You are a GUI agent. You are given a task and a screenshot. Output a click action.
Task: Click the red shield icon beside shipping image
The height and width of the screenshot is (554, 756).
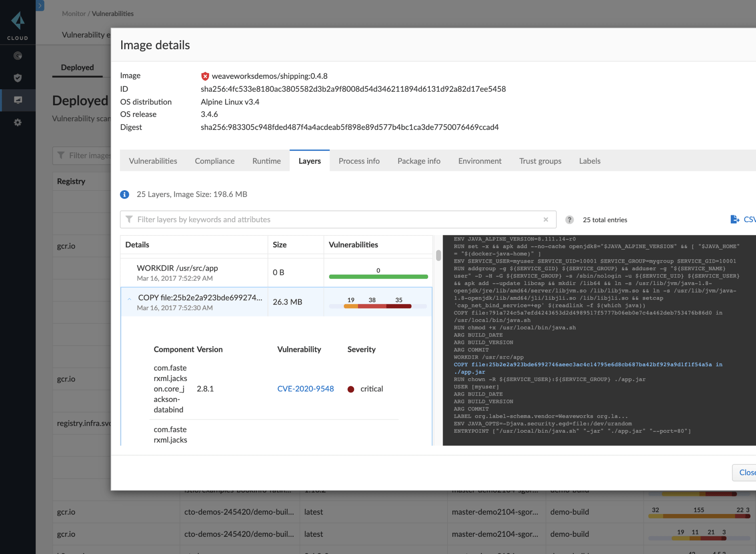point(205,76)
